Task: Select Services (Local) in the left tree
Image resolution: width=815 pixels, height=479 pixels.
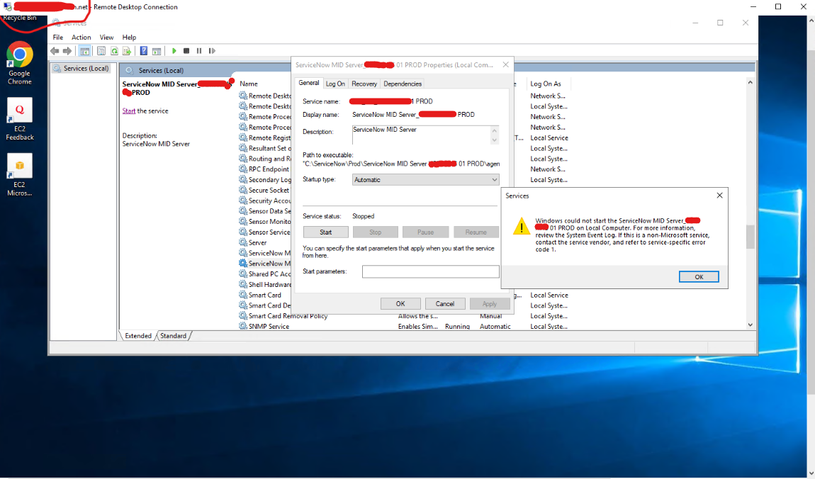Action: point(85,69)
